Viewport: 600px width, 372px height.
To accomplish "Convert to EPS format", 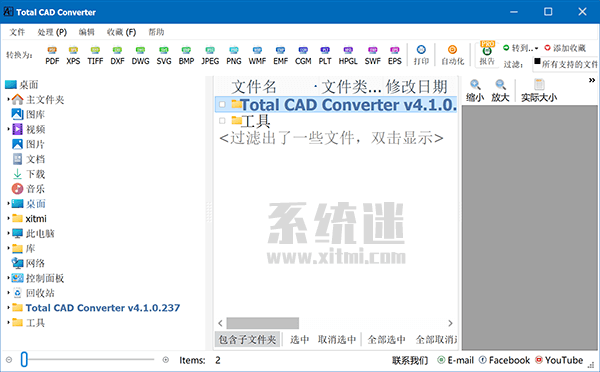I will pos(395,55).
